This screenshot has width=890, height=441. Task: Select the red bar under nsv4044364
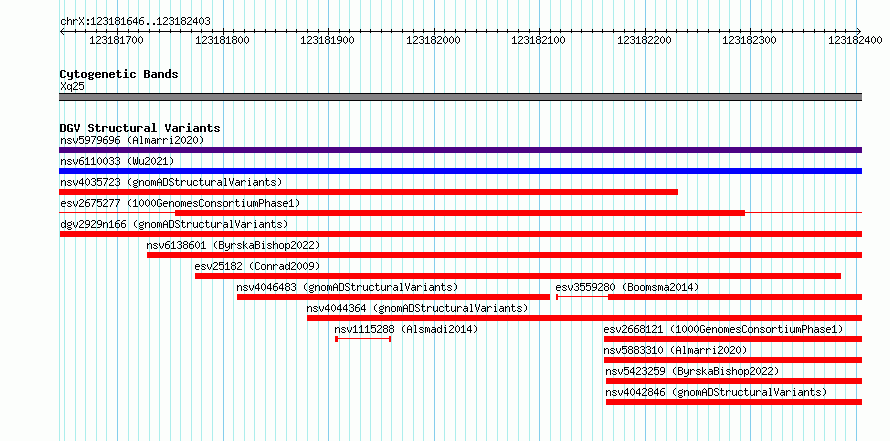click(x=584, y=318)
